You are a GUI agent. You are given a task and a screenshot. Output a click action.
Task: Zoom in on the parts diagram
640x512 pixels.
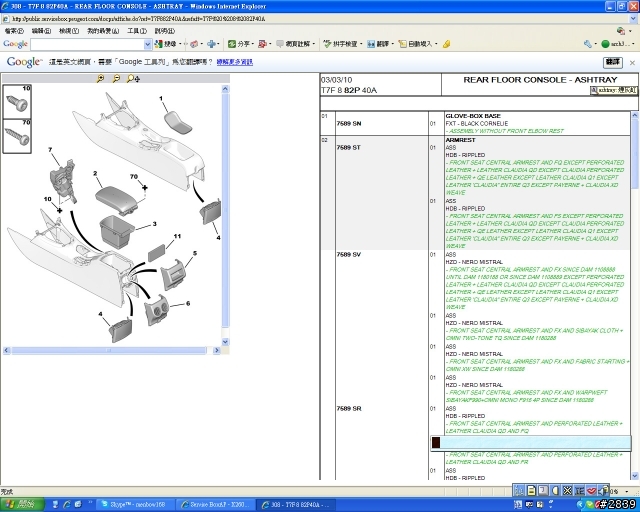[x=100, y=78]
